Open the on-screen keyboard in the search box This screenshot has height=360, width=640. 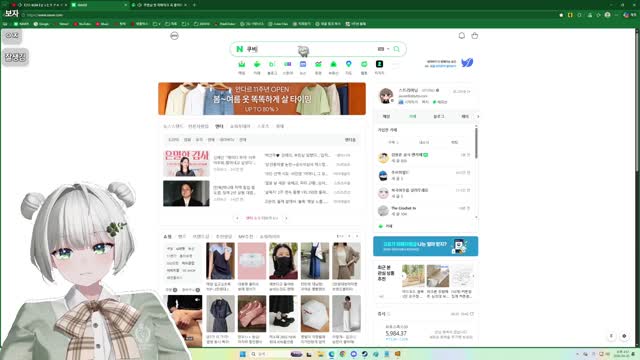[380, 49]
